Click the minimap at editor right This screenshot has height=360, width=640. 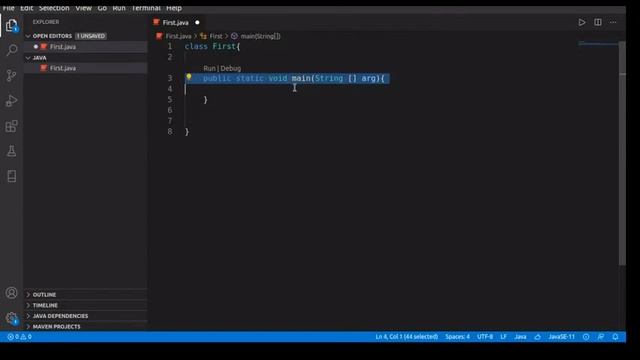pos(598,43)
